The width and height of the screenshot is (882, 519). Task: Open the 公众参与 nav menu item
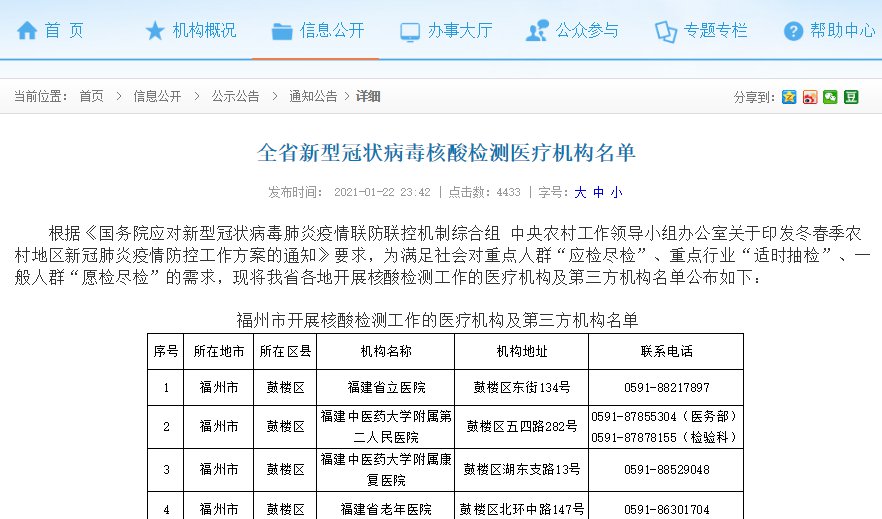587,30
